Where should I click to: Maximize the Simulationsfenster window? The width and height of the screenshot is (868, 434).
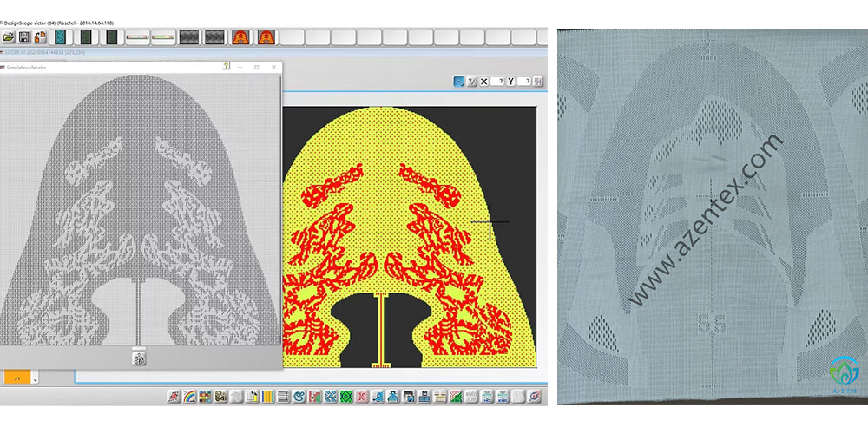(256, 66)
